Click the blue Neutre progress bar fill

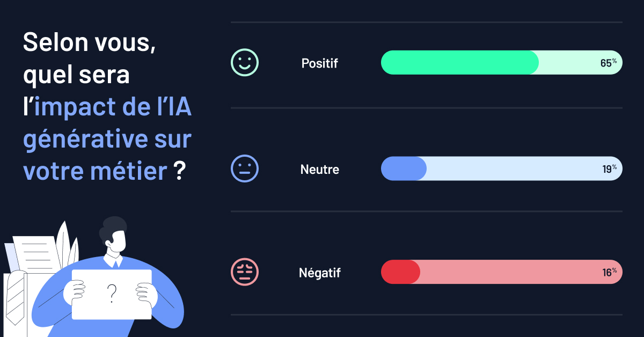(404, 169)
